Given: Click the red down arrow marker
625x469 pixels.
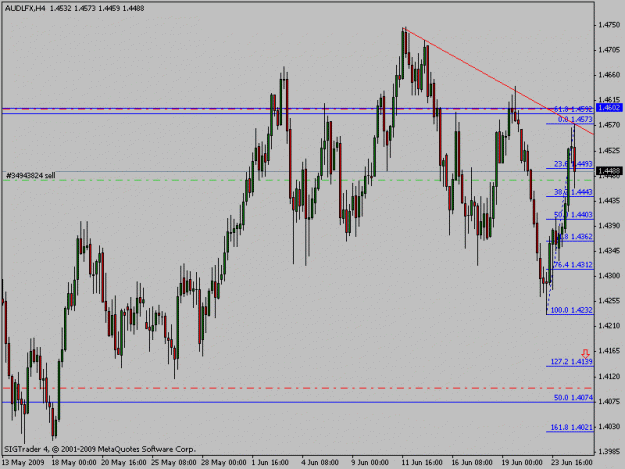Looking at the screenshot, I should click(x=585, y=354).
